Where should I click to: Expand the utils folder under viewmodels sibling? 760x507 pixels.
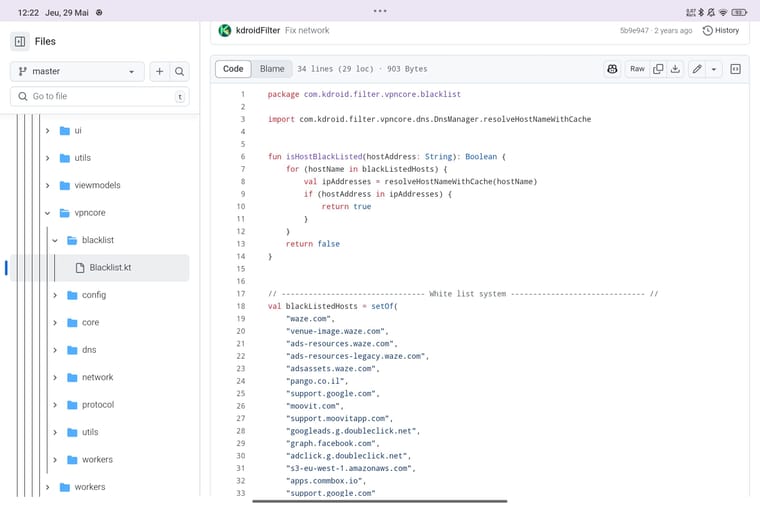click(x=48, y=158)
